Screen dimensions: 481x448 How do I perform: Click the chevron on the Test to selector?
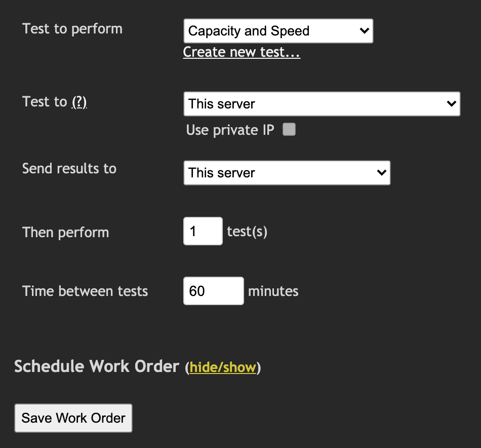[x=452, y=104]
